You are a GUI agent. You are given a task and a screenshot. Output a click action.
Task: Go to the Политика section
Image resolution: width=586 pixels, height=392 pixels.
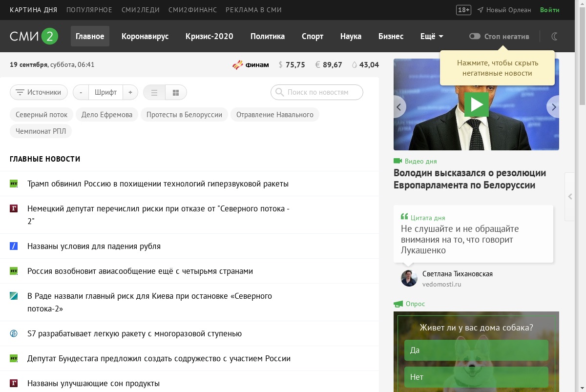tap(268, 36)
